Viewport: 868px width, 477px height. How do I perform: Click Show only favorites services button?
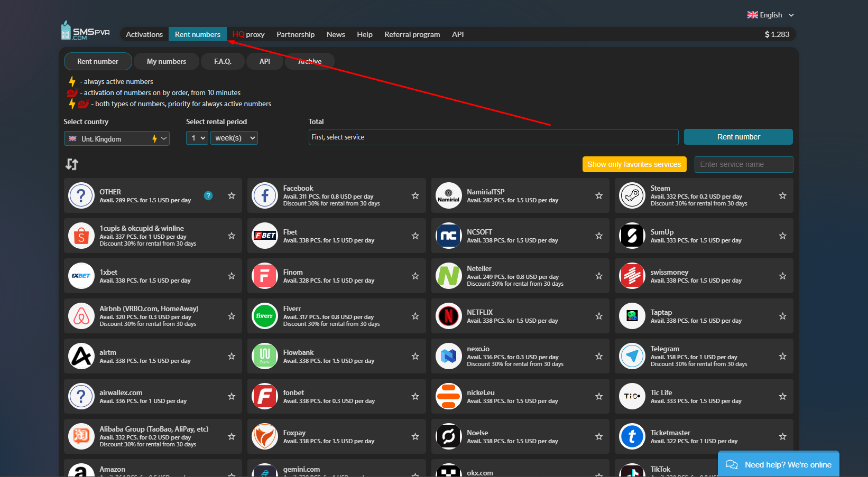pos(634,164)
